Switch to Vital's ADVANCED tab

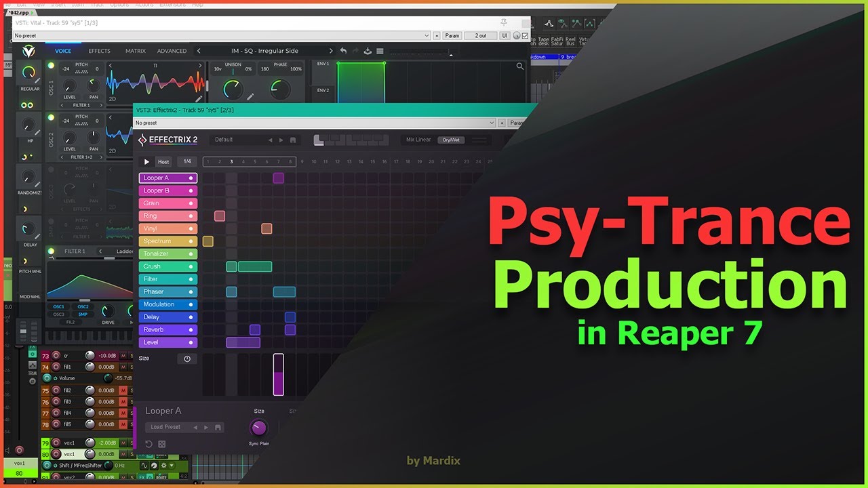[172, 51]
